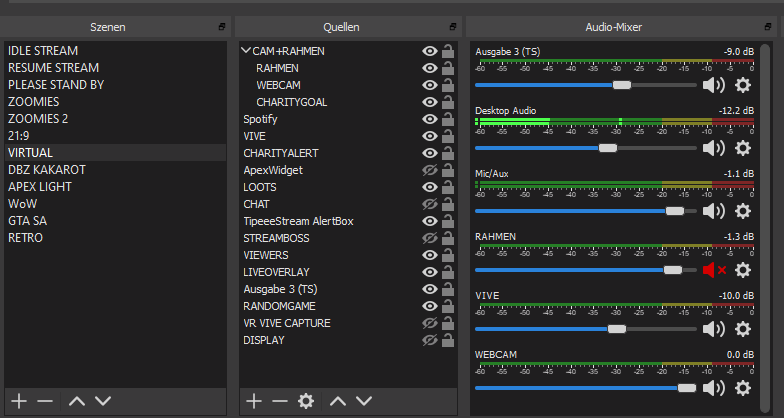Unmute the RAHMEN audio source

coord(713,270)
